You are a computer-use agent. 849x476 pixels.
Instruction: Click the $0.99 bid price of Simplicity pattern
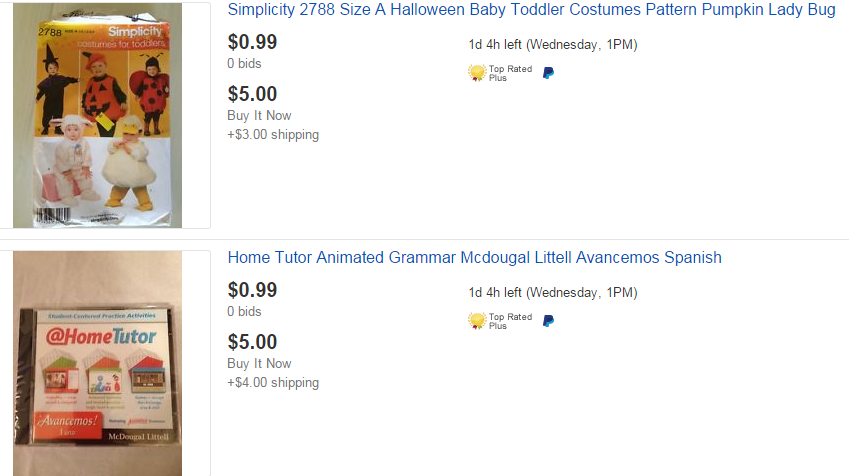252,42
